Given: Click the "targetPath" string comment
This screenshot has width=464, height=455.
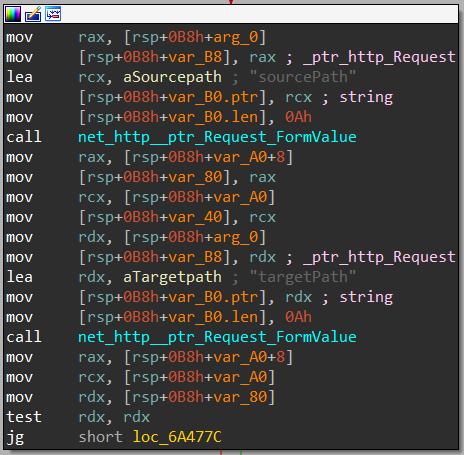Looking at the screenshot, I should [x=303, y=277].
